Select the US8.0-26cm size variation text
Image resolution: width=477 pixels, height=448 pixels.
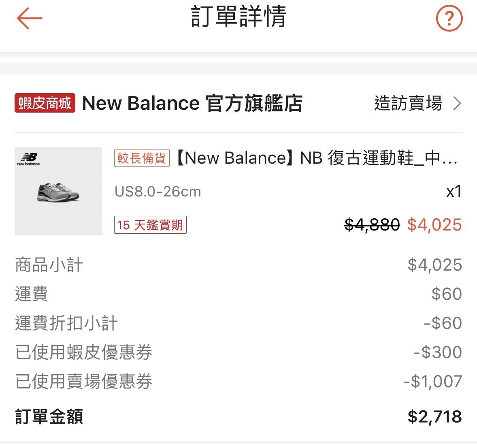(158, 192)
